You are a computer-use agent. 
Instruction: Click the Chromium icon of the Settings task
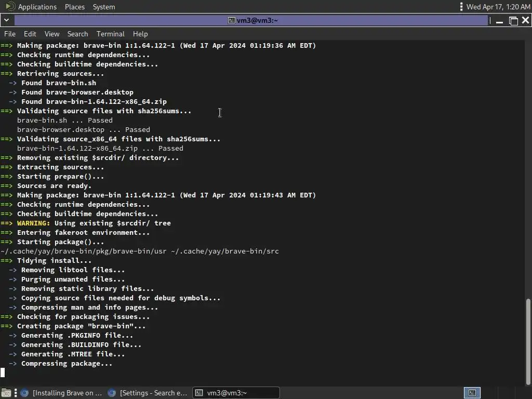[x=112, y=393]
